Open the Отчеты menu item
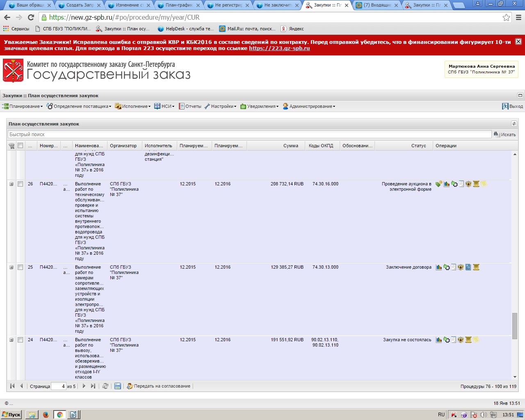The width and height of the screenshot is (525, 420). [x=190, y=106]
